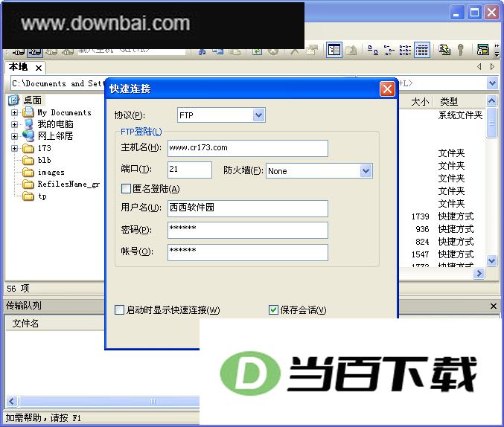Image resolution: width=504 pixels, height=427 pixels.
Task: Close the transfer queue panel
Action: pos(494,306)
